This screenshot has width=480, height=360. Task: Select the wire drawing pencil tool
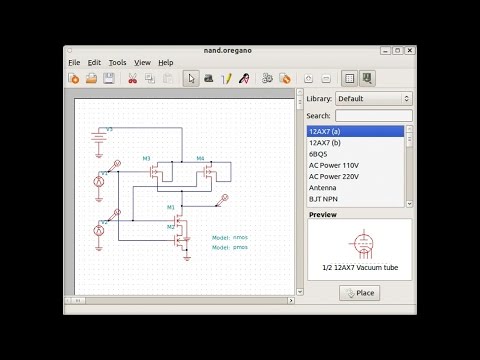[x=226, y=79]
